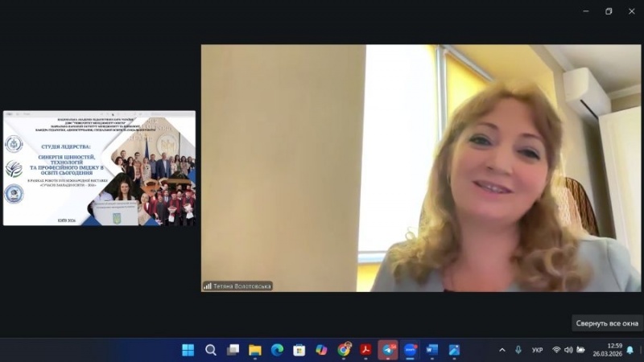Open Task View from the taskbar
This screenshot has height=362, width=644.
click(x=233, y=350)
